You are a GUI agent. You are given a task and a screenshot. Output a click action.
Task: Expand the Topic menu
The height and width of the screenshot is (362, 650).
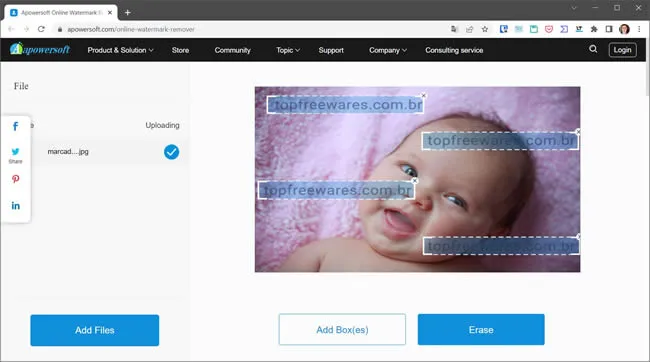[288, 50]
